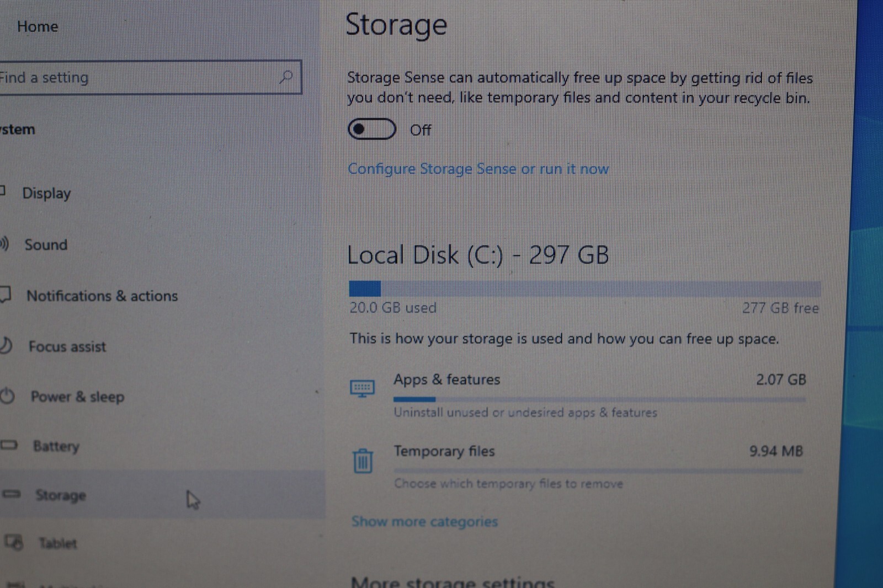883x588 pixels.
Task: Click the 2.07 GB size value
Action: (x=781, y=379)
